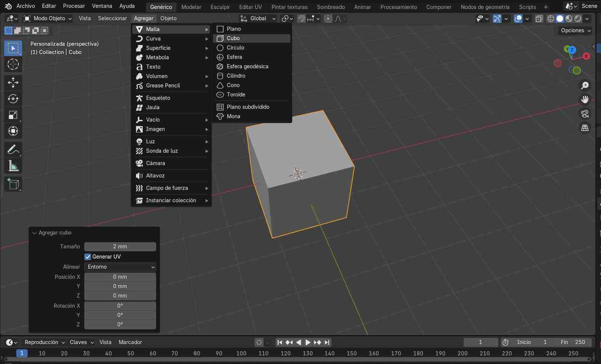Open the Alinear Entorno dropdown
Screen dimensions: 601x364
tap(119, 267)
